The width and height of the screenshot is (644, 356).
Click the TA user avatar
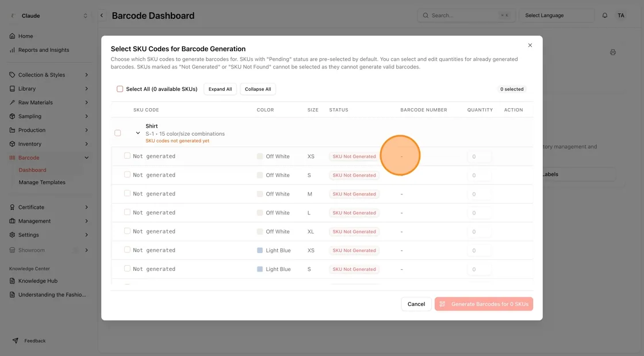[x=621, y=16]
